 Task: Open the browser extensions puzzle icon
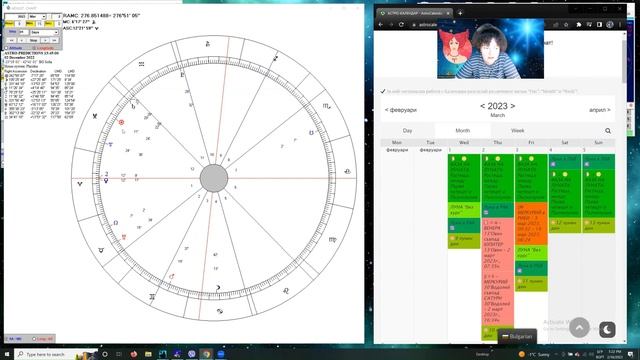tap(578, 24)
